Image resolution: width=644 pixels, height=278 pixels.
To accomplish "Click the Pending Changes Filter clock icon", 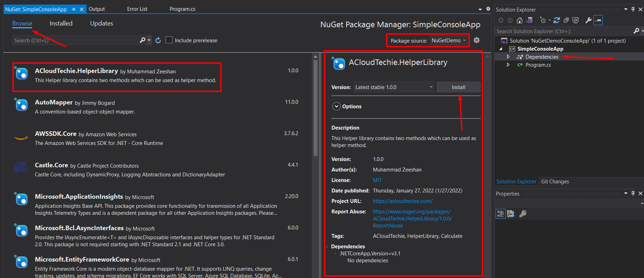I will click(x=543, y=20).
